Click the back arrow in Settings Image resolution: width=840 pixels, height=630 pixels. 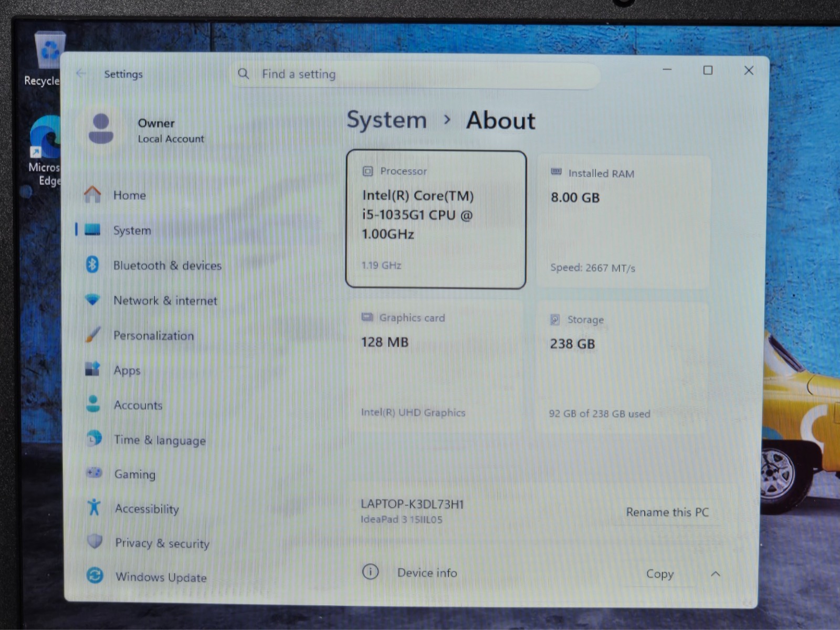[x=81, y=73]
